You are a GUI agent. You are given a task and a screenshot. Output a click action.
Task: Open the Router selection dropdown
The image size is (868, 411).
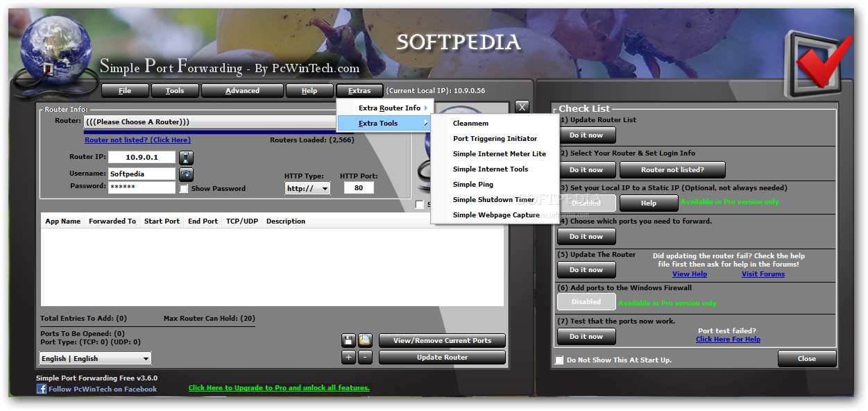[x=211, y=122]
